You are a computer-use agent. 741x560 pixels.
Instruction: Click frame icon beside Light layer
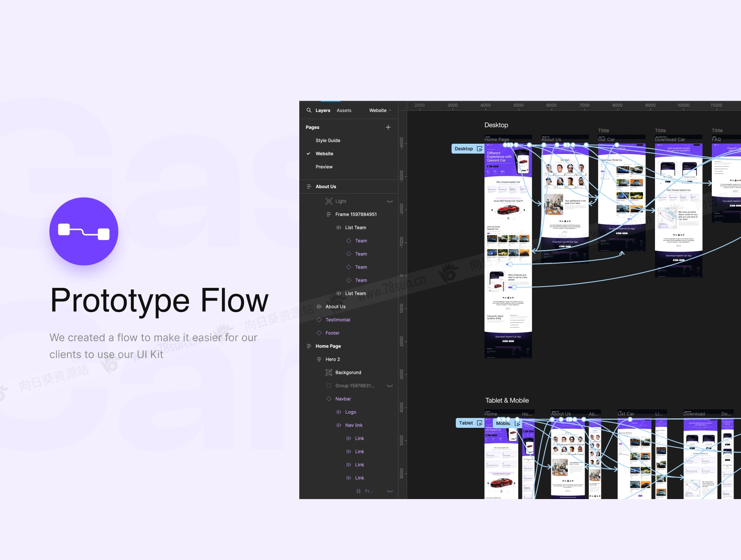(329, 201)
